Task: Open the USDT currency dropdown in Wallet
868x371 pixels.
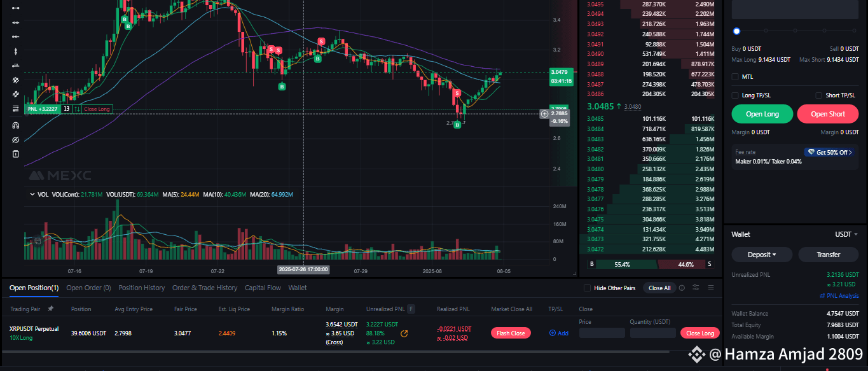Action: pos(846,234)
